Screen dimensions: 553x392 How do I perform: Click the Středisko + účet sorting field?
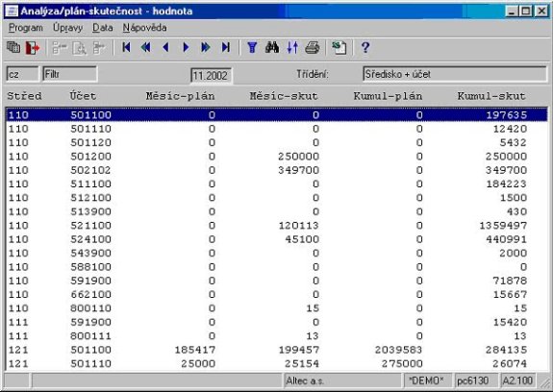[455, 74]
